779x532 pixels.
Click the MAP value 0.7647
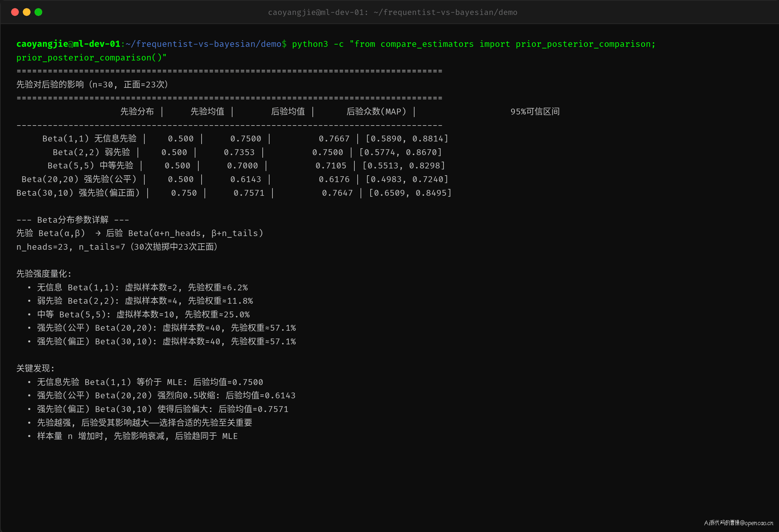(337, 193)
